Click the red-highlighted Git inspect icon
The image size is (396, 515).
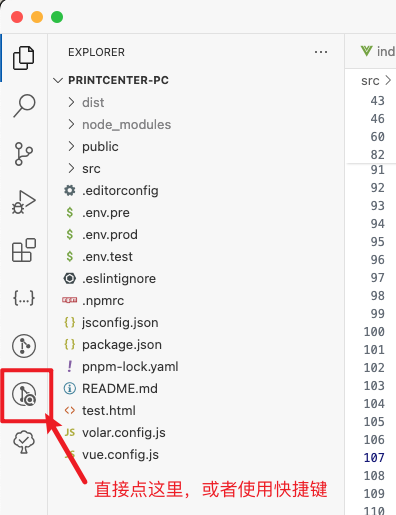pos(24,394)
